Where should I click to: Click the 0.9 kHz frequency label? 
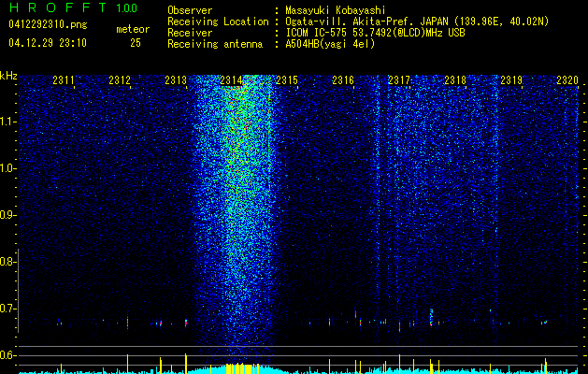8,215
